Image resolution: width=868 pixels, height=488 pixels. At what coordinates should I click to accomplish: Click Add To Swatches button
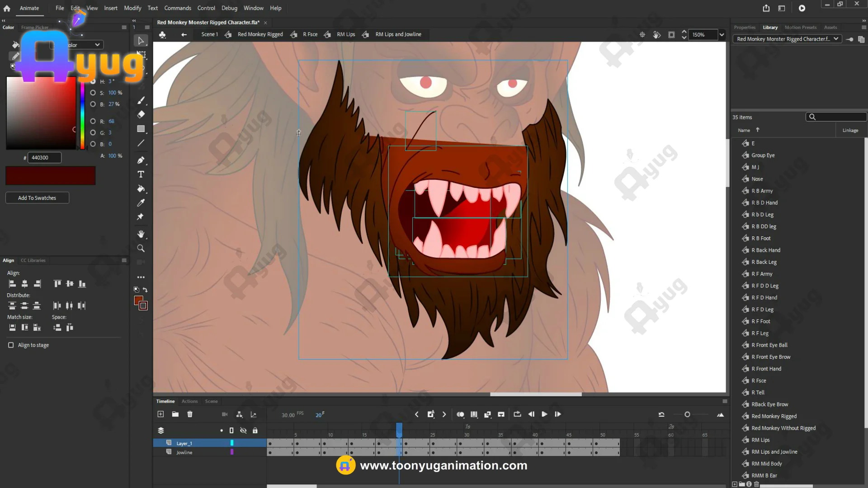[37, 198]
